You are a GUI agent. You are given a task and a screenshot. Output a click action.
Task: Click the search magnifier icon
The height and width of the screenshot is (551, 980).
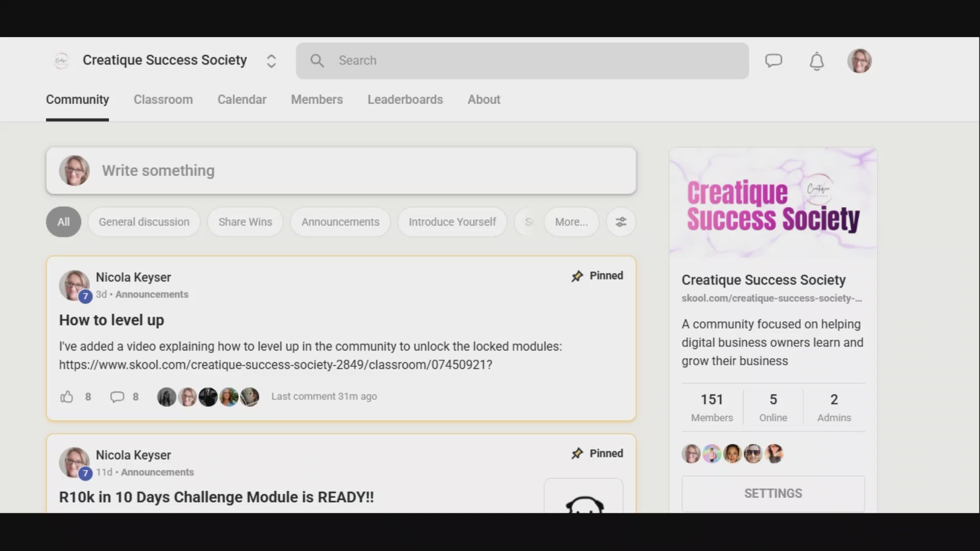point(317,61)
